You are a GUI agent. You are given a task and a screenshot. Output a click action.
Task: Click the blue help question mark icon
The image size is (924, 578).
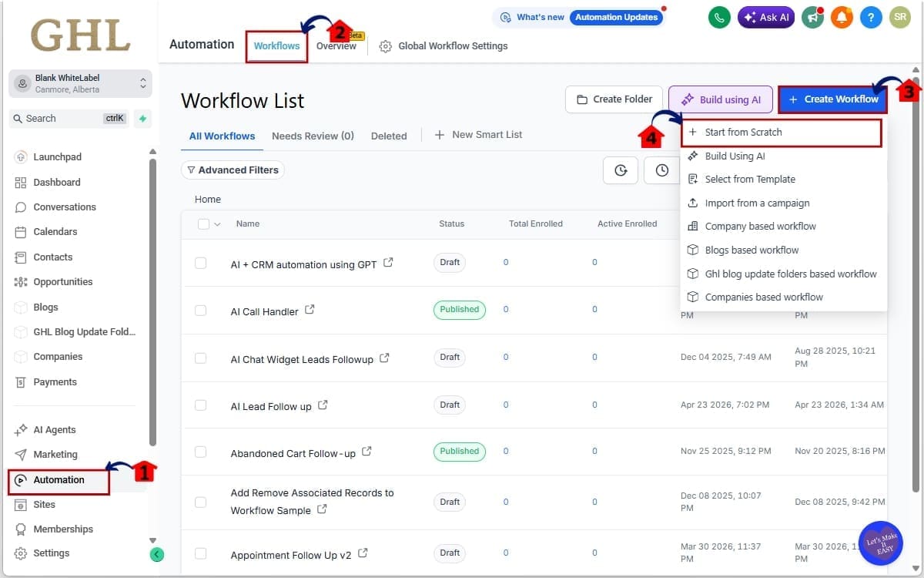[871, 16]
